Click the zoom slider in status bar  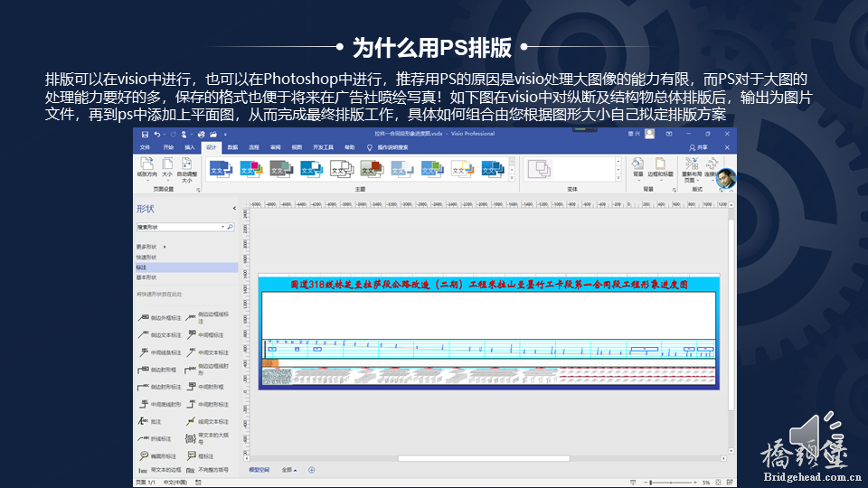(672, 483)
